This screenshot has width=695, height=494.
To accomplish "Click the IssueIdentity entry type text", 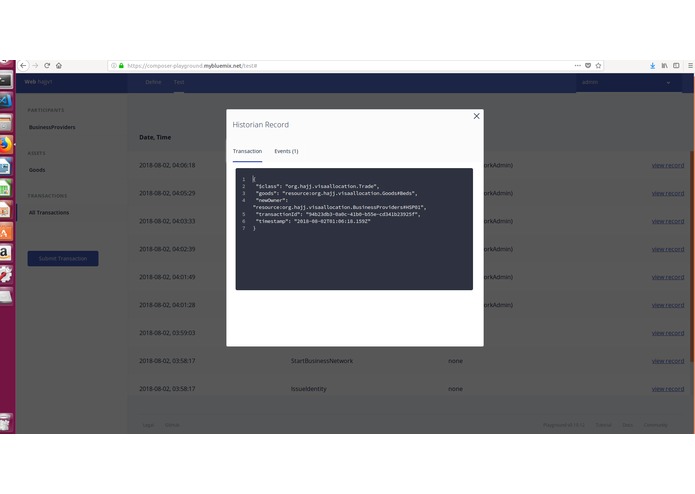I will point(308,389).
